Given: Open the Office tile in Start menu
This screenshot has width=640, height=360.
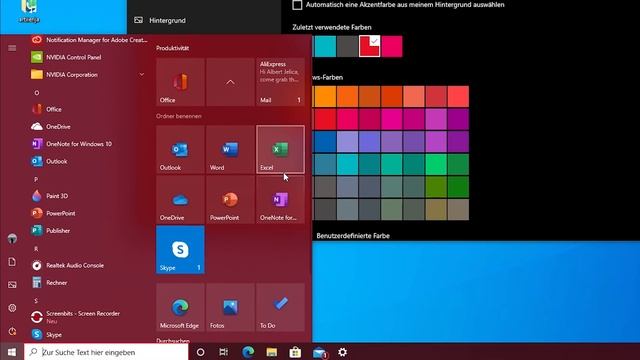Looking at the screenshot, I should click(180, 82).
